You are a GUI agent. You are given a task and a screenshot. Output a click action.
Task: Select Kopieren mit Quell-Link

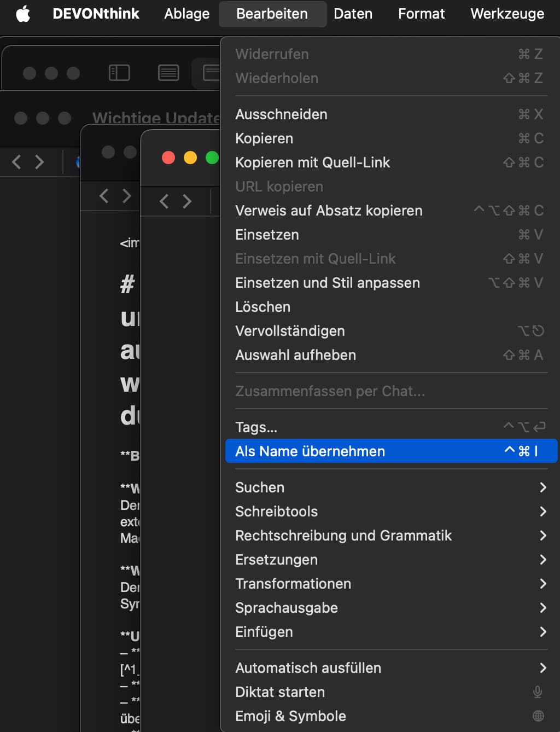pyautogui.click(x=312, y=162)
